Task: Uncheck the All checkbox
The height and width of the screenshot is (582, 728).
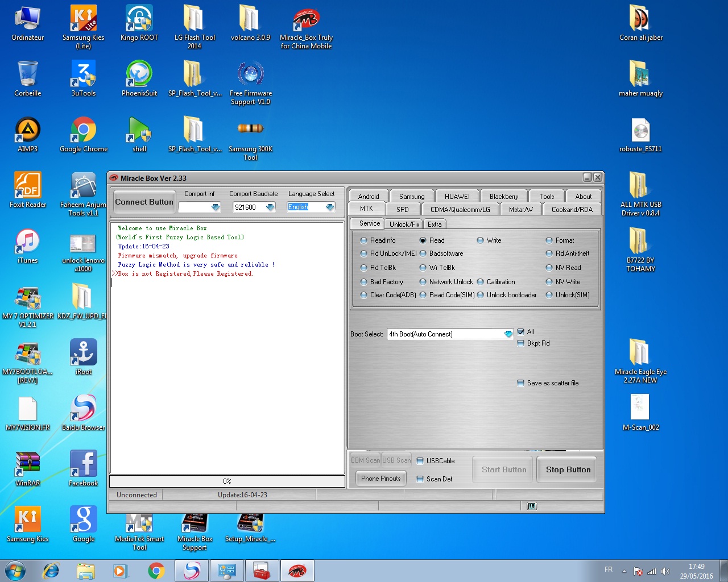Action: pyautogui.click(x=520, y=332)
